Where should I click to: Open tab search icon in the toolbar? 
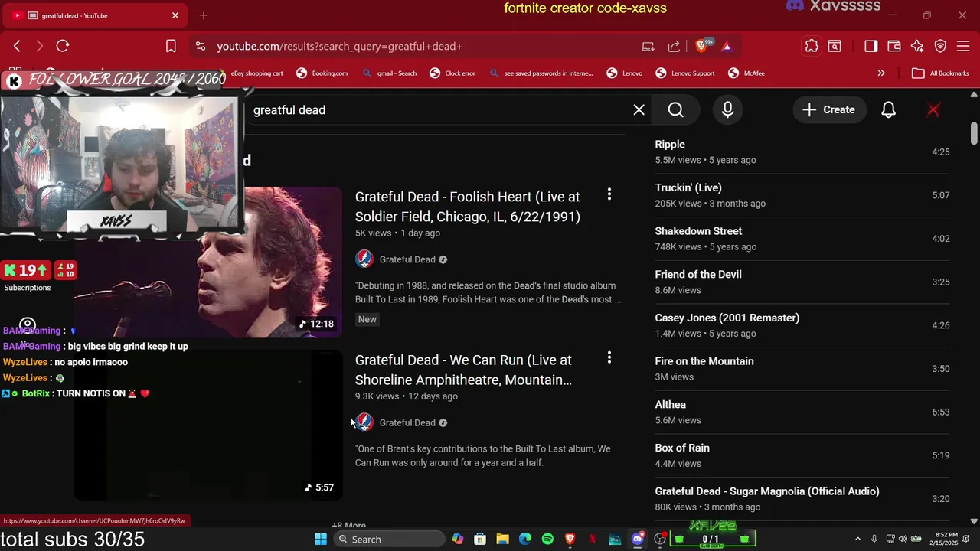coord(835,46)
